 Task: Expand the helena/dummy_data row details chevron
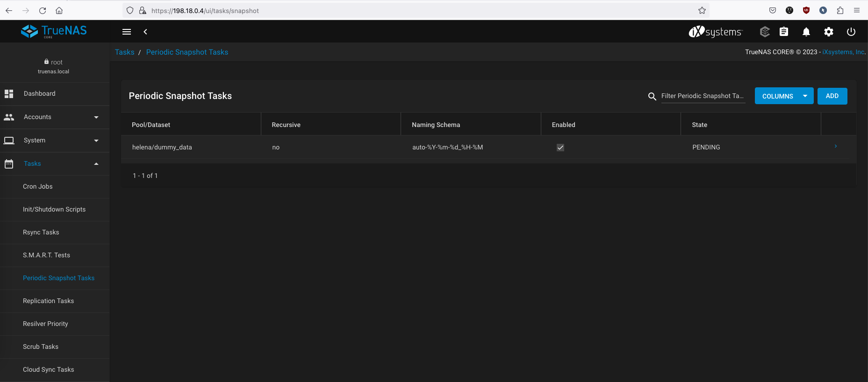point(836,147)
